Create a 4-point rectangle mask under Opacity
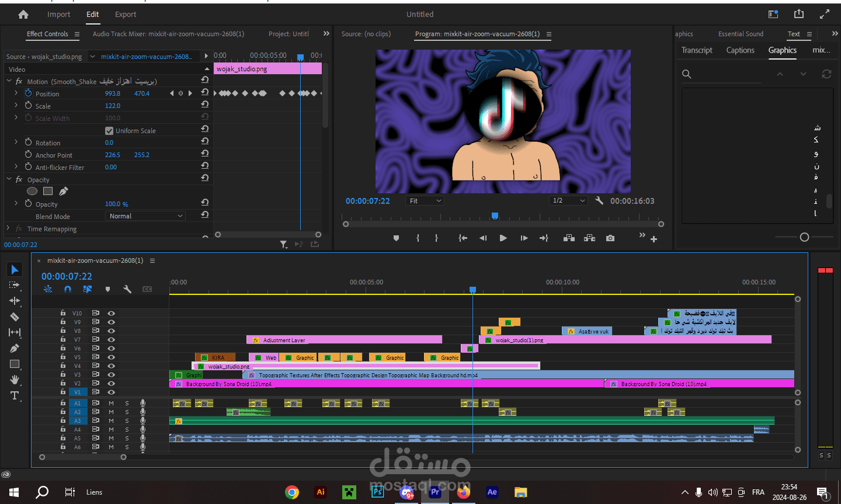Image resolution: width=841 pixels, height=504 pixels. tap(48, 191)
